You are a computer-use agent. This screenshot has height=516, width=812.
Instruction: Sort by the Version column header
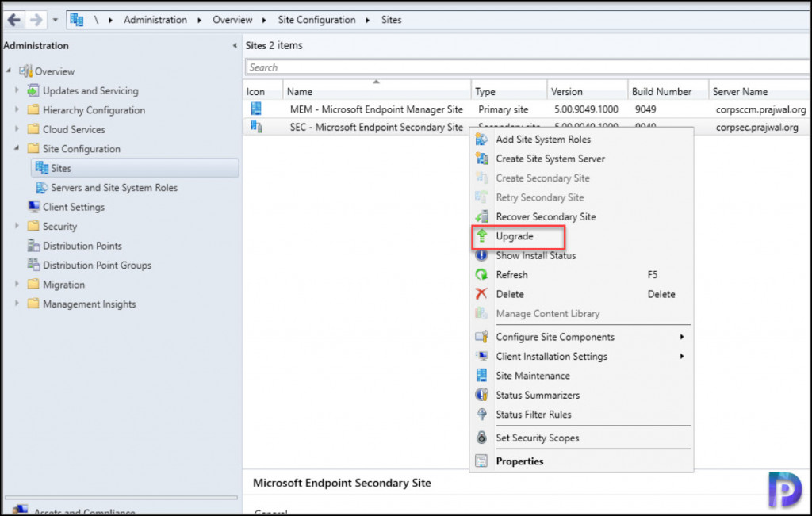click(x=587, y=91)
